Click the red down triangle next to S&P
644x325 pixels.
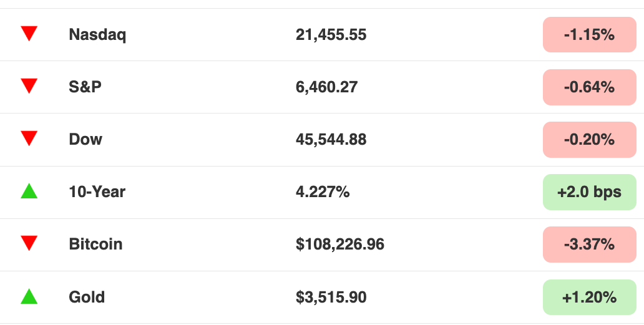coord(29,86)
